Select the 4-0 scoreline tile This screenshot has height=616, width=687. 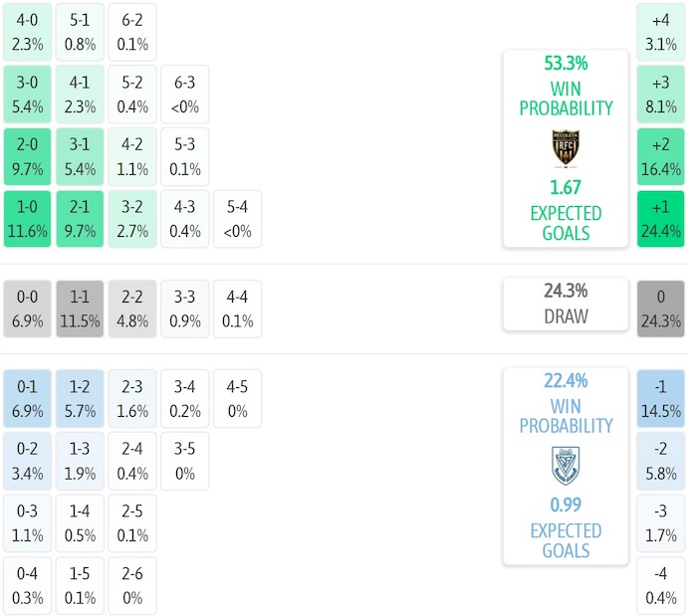tap(27, 31)
